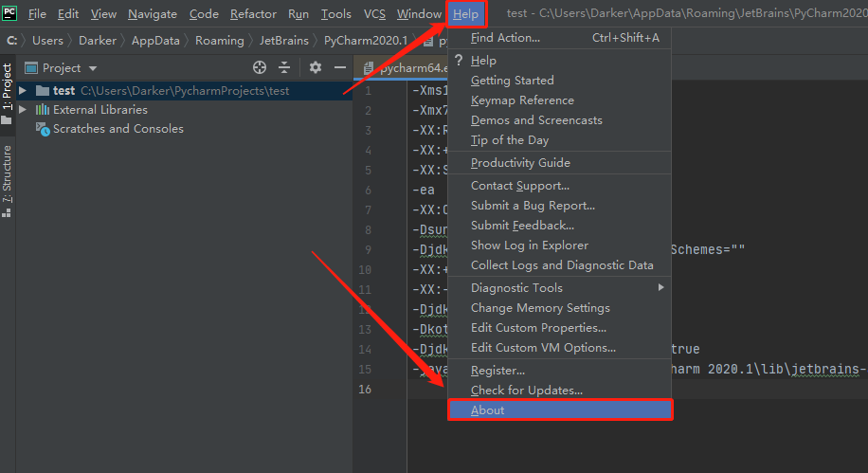Click the C: breadcrumb
Image resolution: width=868 pixels, height=473 pixels.
click(11, 41)
